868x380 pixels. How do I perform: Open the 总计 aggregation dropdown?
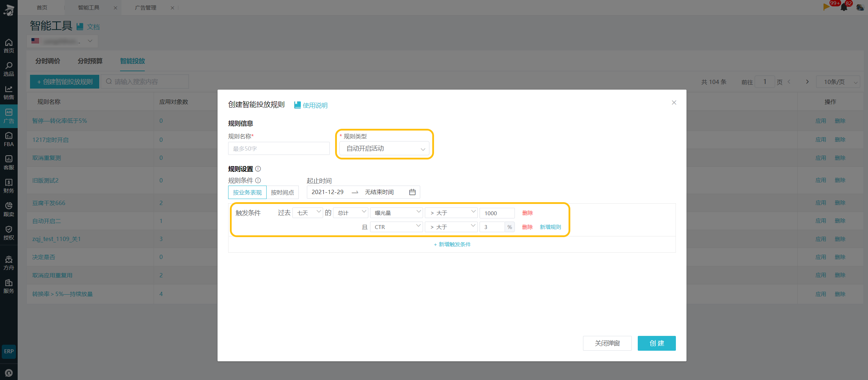point(351,213)
